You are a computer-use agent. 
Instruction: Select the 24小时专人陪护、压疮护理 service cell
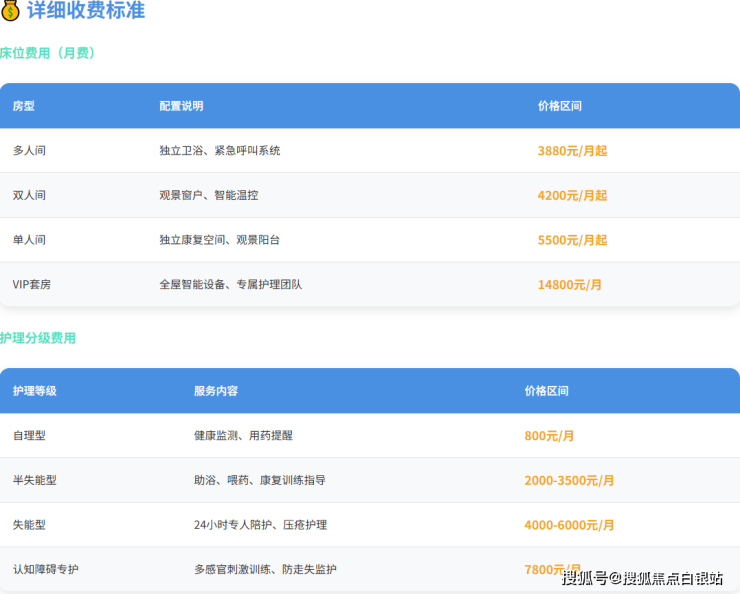coord(260,525)
